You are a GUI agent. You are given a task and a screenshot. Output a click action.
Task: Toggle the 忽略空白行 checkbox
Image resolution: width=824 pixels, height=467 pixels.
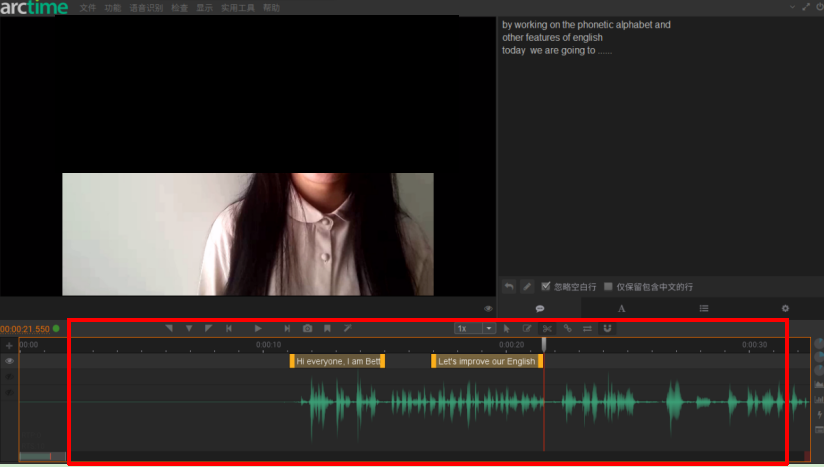pos(546,287)
